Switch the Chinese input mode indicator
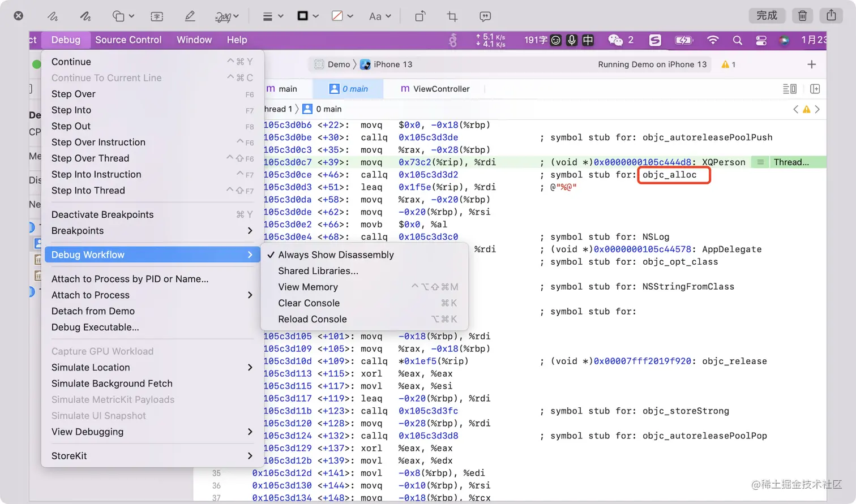This screenshot has height=504, width=856. 588,40
